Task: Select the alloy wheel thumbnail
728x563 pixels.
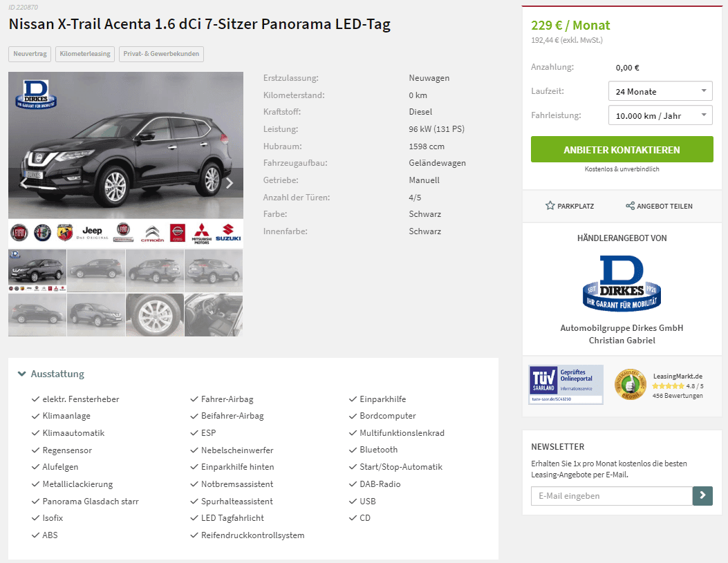Action: click(x=155, y=315)
